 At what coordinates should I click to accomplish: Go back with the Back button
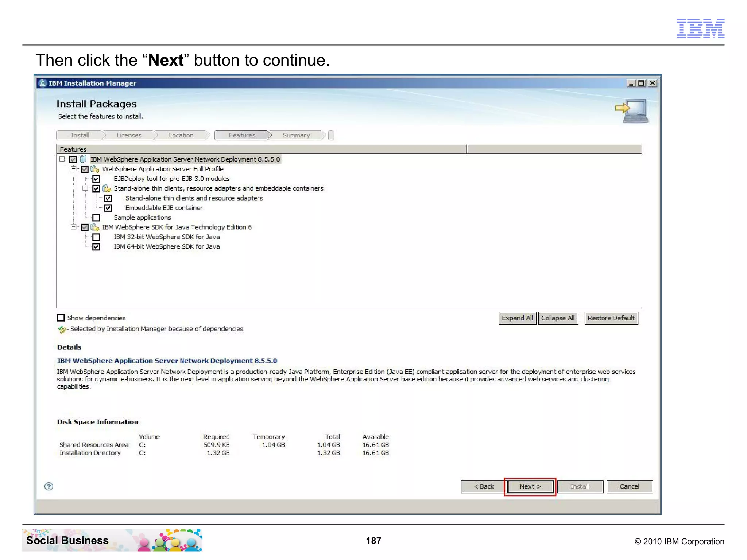pos(484,486)
